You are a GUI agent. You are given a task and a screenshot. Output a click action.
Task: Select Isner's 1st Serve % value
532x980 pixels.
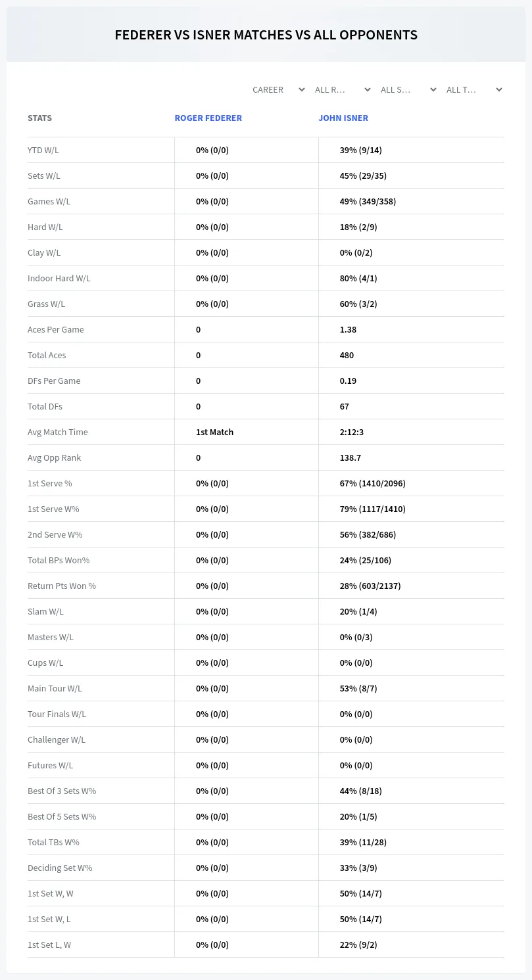click(x=372, y=483)
